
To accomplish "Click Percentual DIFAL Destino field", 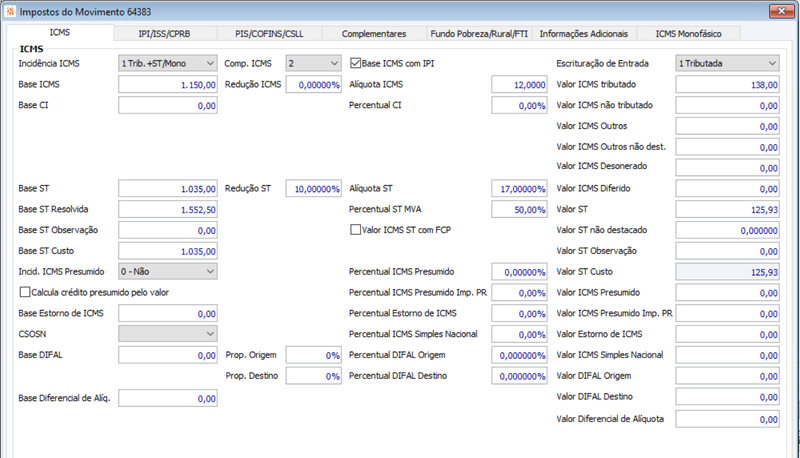I will click(x=519, y=376).
